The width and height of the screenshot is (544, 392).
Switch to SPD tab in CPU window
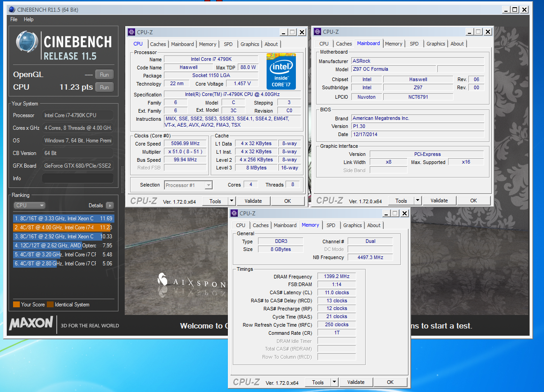pos(228,44)
